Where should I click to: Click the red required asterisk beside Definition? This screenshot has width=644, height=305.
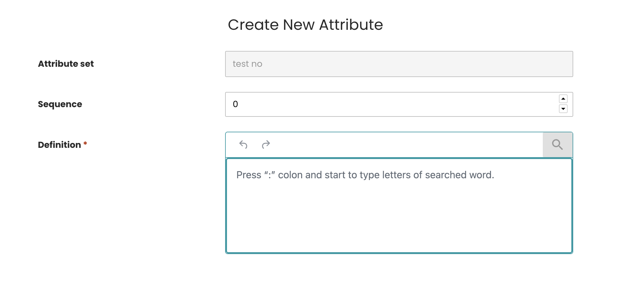[x=85, y=143]
